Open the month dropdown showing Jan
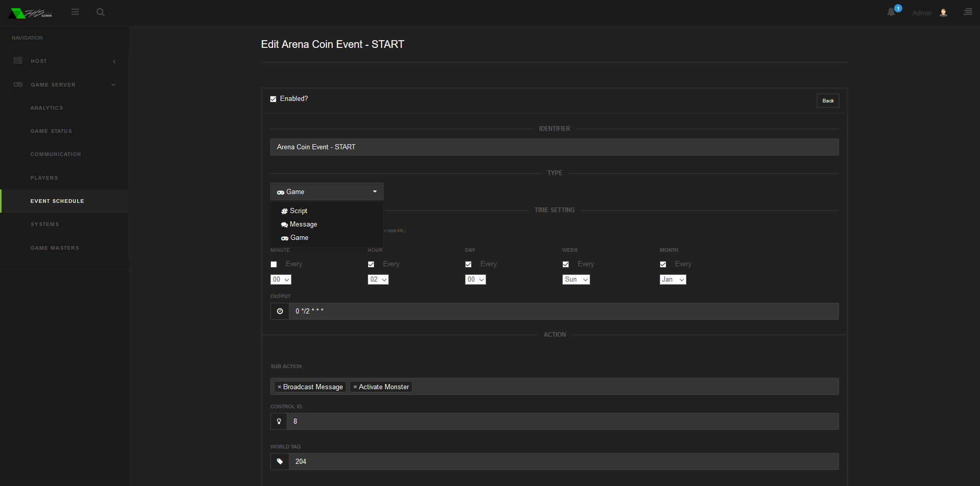This screenshot has width=980, height=486. coord(673,280)
